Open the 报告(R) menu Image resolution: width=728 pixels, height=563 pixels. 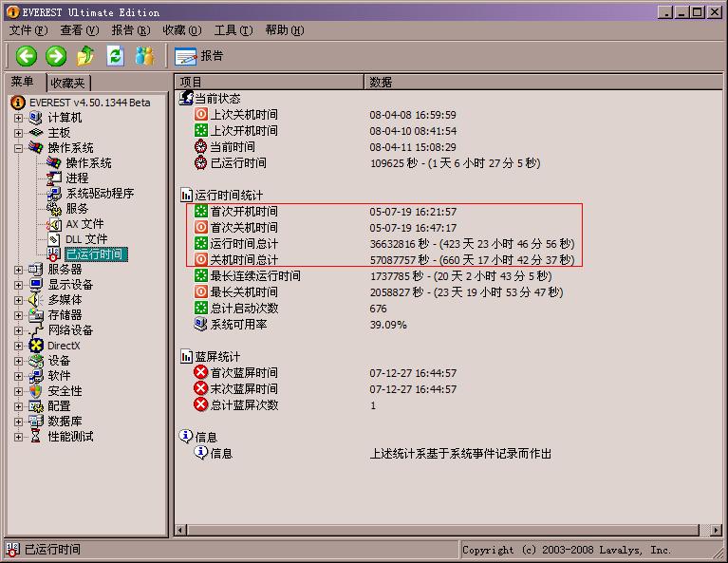(131, 30)
